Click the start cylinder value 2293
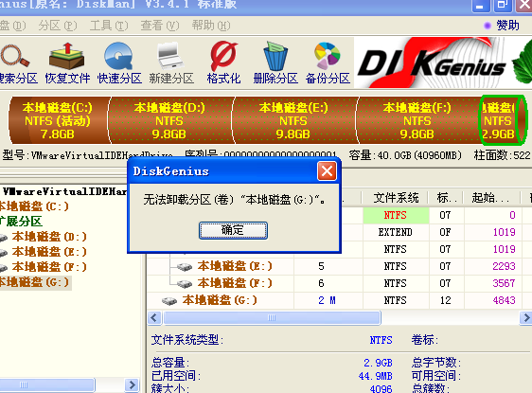 505,266
